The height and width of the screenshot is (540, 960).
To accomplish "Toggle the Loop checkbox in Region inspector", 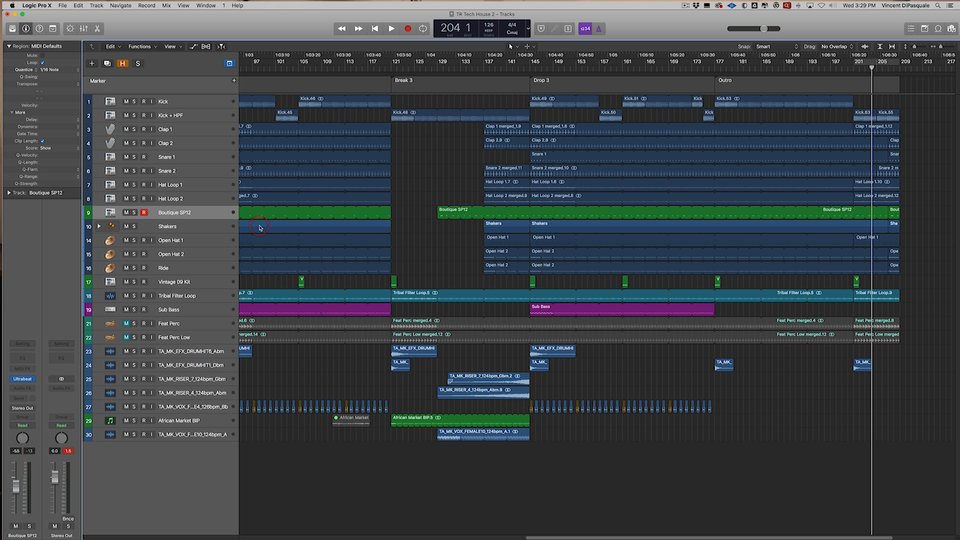I will [x=42, y=62].
